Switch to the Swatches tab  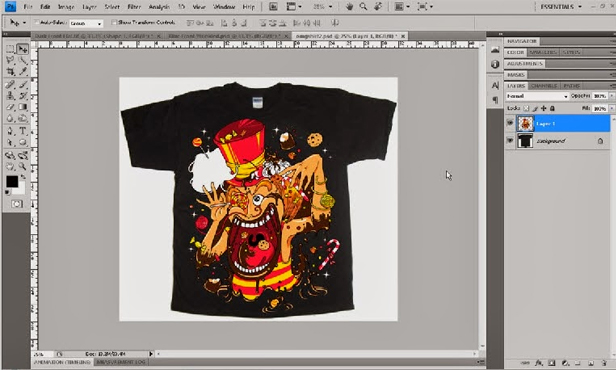(x=543, y=52)
